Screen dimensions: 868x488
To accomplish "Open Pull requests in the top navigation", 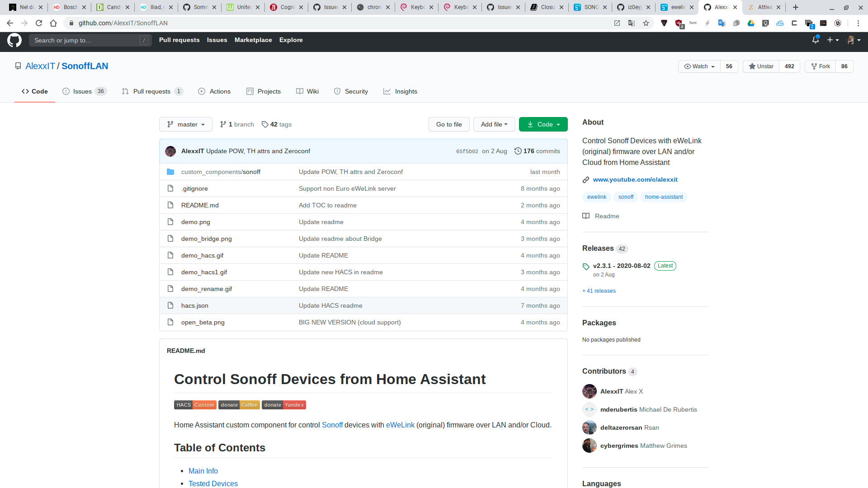I will pyautogui.click(x=179, y=40).
